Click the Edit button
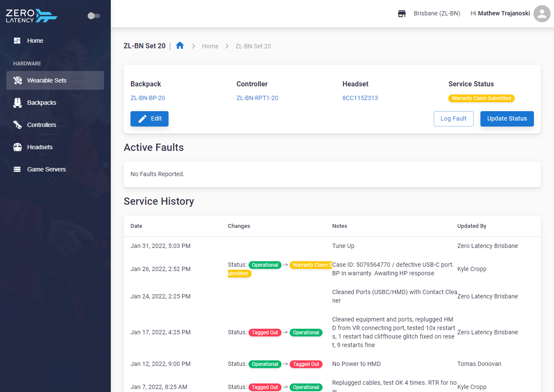 [x=149, y=119]
